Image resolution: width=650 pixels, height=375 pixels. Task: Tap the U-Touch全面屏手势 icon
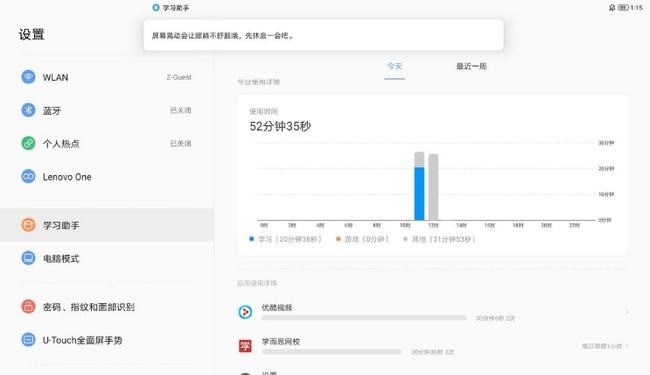[x=28, y=340]
